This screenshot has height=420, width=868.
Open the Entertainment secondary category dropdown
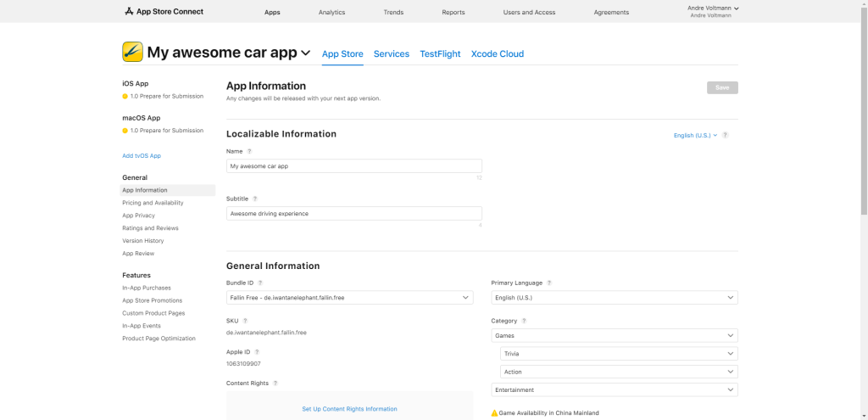click(615, 390)
